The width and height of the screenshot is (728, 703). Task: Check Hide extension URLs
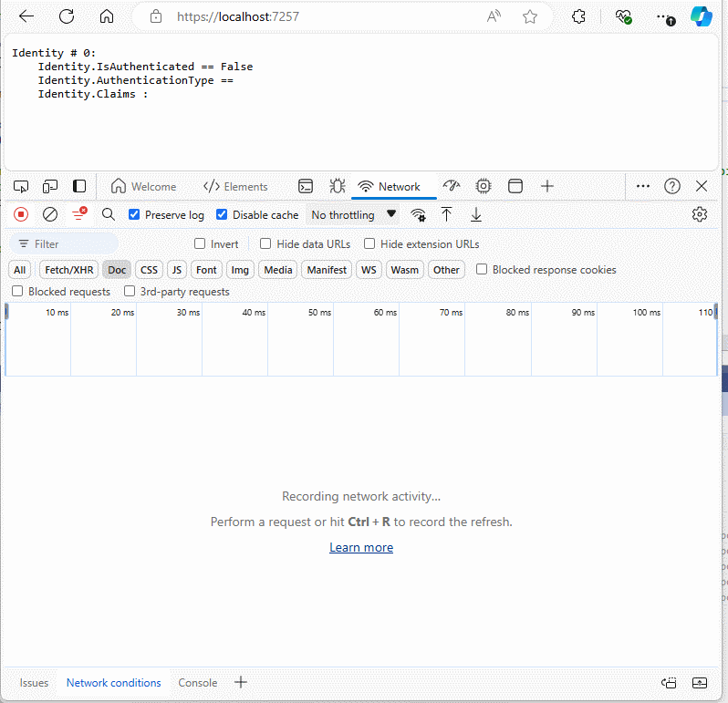[369, 243]
